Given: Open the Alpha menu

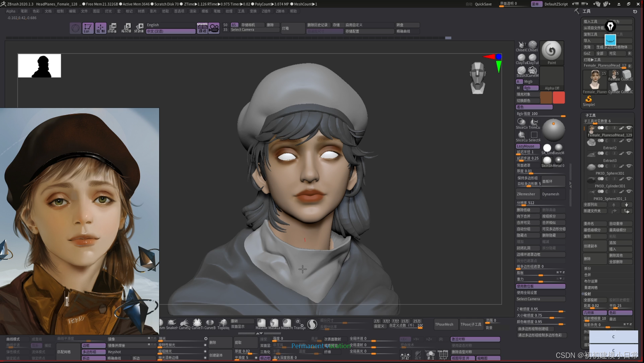Looking at the screenshot, I should tap(11, 11).
